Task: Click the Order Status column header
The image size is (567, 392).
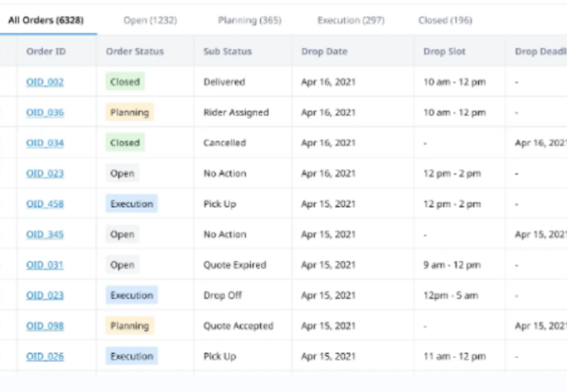Action: pos(135,52)
